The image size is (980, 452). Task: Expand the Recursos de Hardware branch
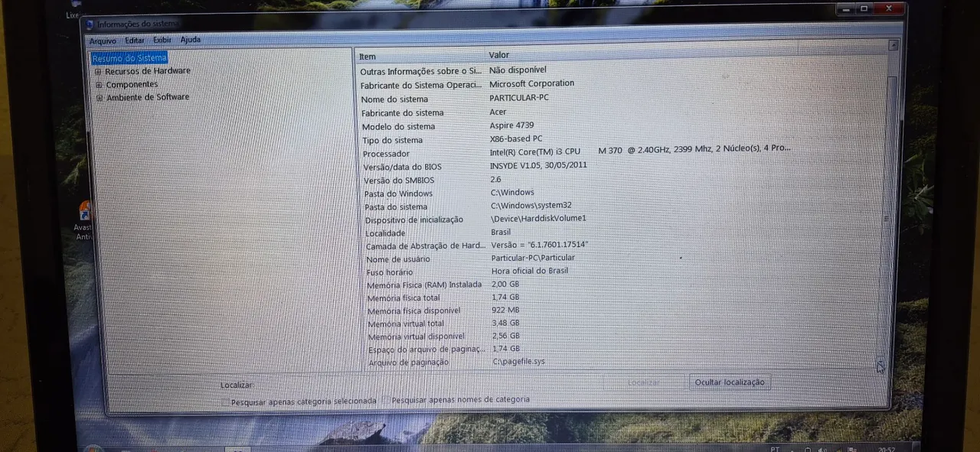click(98, 72)
